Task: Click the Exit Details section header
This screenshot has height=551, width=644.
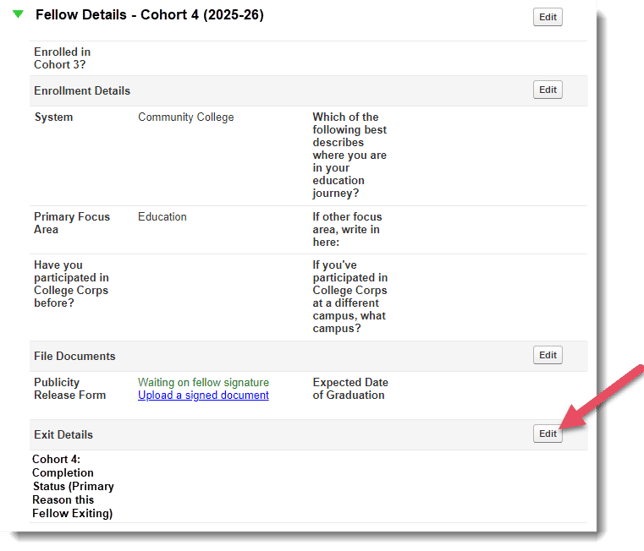Action: [63, 435]
